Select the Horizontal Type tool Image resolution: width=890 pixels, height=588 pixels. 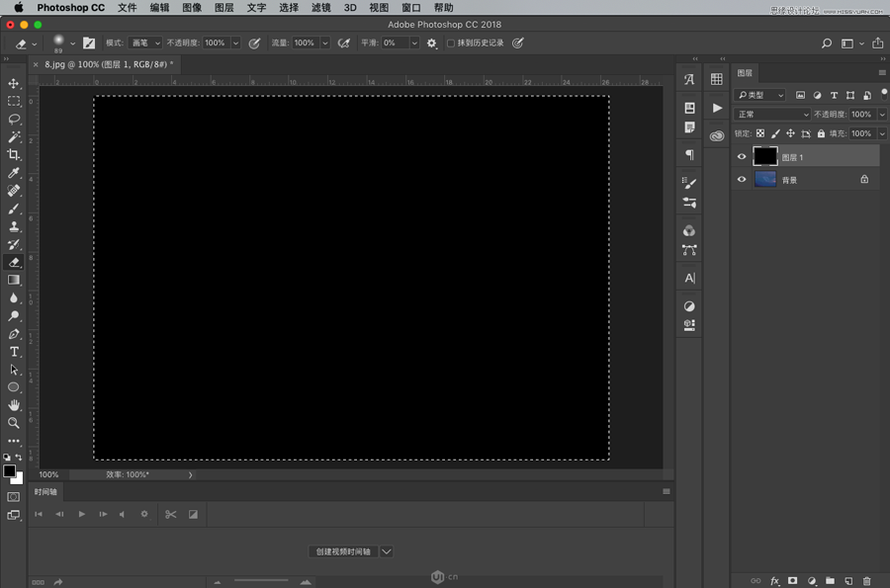14,352
